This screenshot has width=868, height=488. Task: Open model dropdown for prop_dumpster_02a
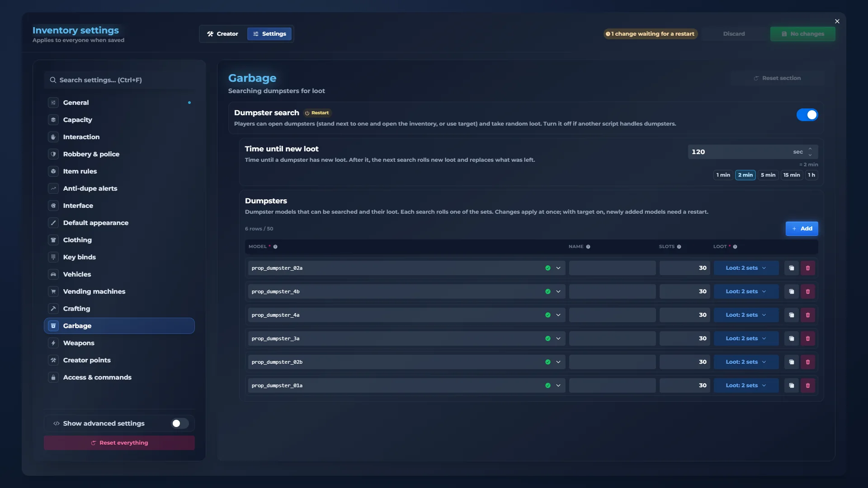click(558, 268)
